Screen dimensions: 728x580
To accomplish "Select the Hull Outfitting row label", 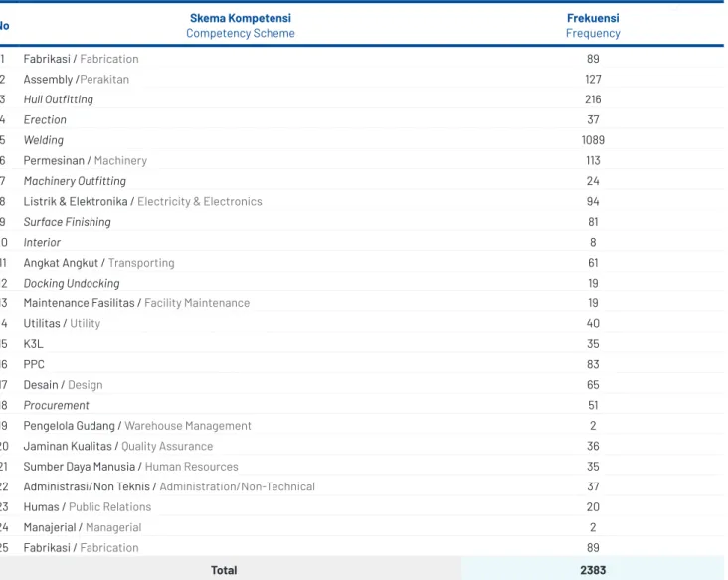I will [x=59, y=99].
